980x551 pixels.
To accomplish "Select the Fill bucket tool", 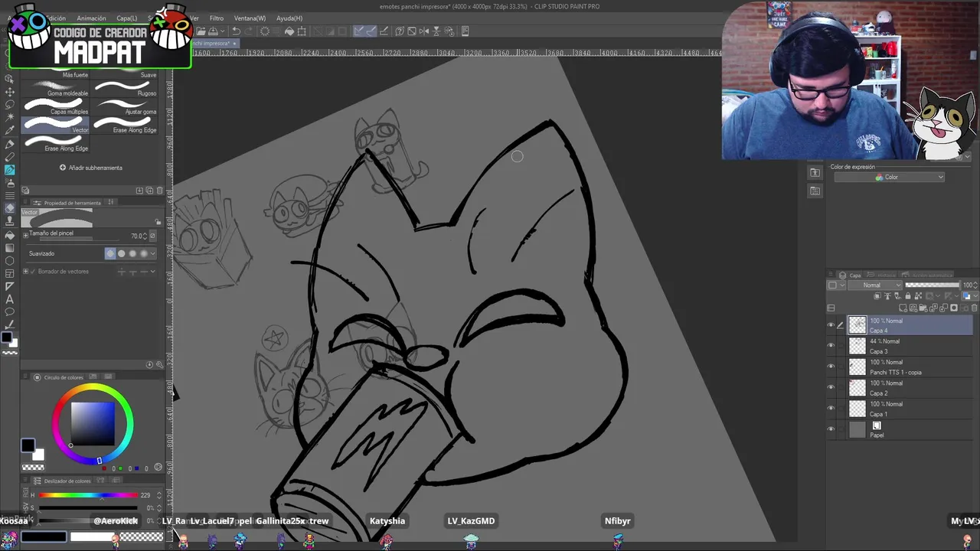I will (10, 235).
